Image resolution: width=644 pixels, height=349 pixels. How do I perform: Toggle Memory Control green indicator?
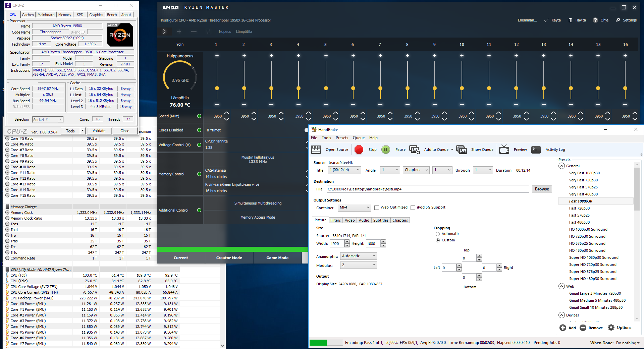[199, 174]
